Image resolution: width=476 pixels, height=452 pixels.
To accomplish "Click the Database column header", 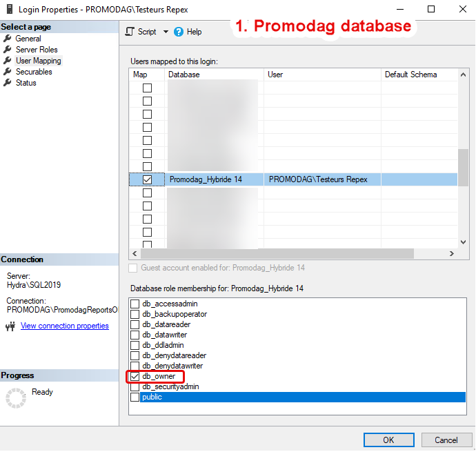I will pyautogui.click(x=215, y=75).
